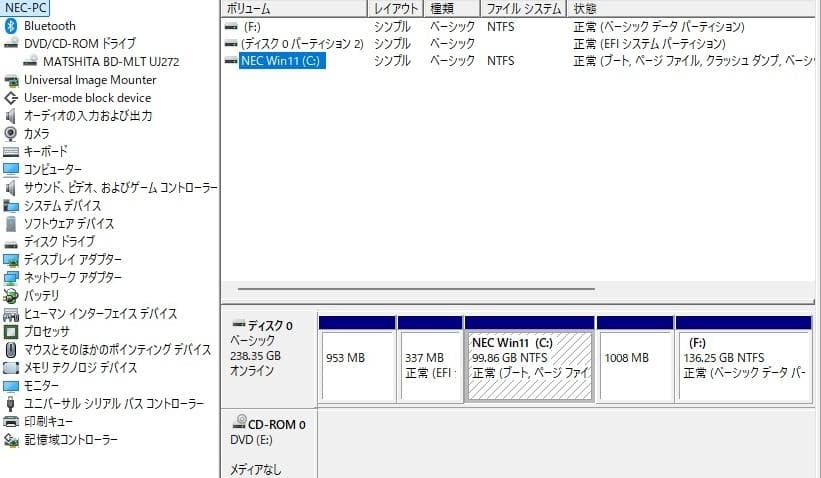
Task: Click the keyboard (キーボード) icon
Action: [11, 152]
